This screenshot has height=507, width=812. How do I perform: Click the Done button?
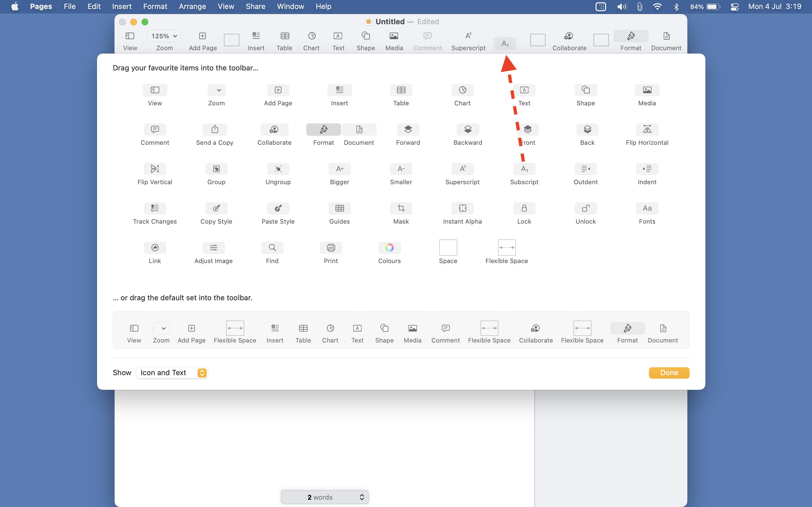pos(669,373)
